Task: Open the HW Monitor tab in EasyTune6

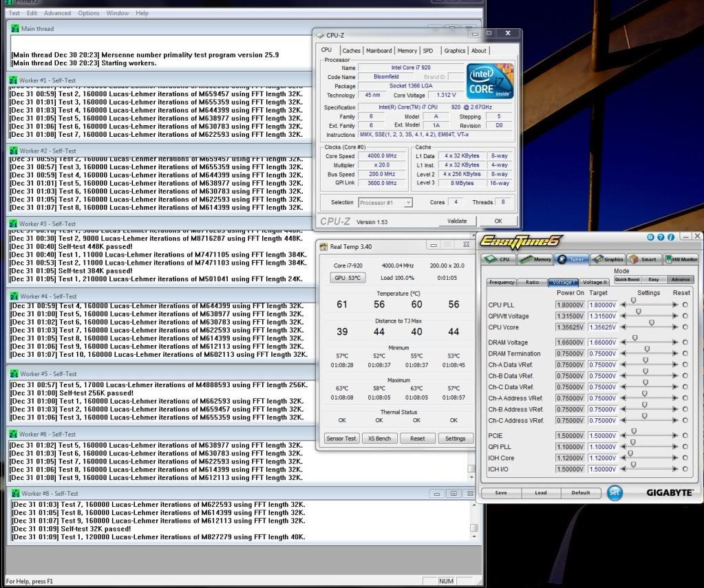Action: (681, 259)
